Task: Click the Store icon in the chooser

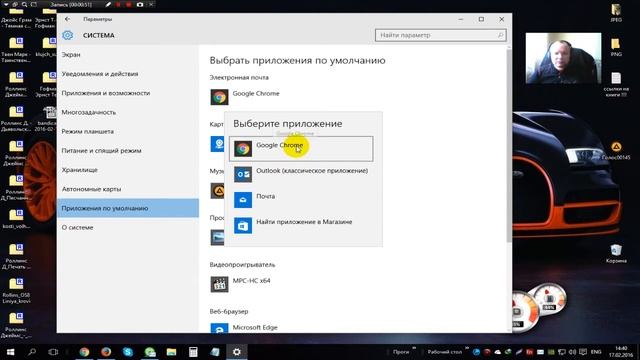Action: tap(243, 226)
